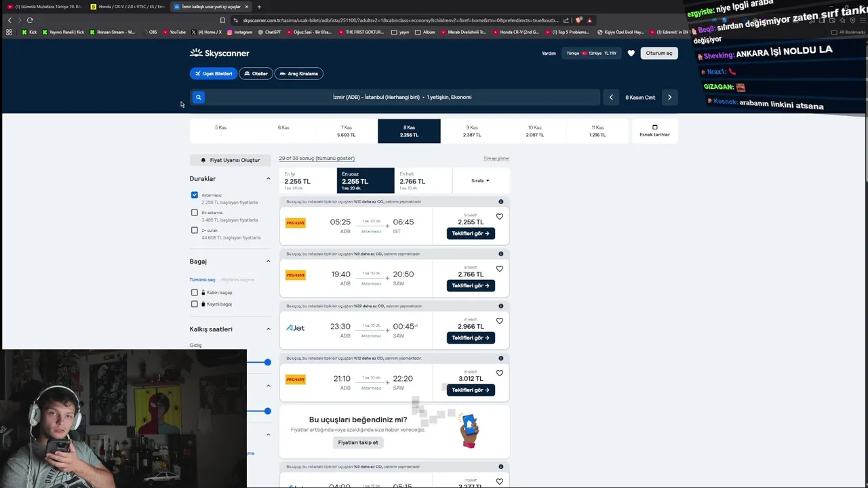Open a new browser tab with plus
This screenshot has height=488, width=868.
[x=259, y=7]
